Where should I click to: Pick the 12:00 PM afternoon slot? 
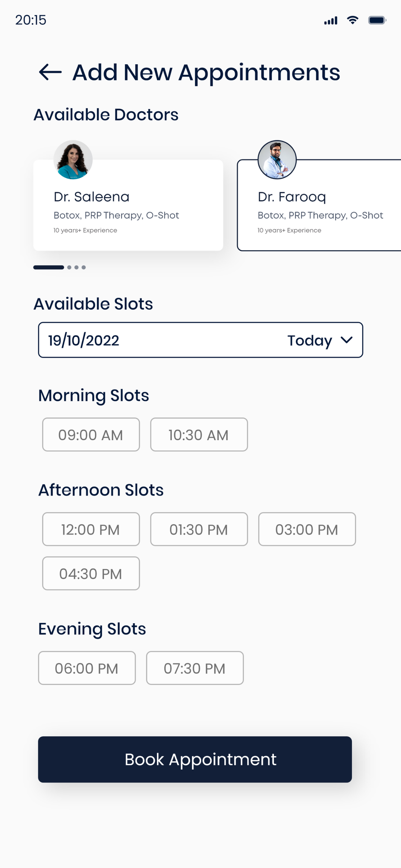91,529
